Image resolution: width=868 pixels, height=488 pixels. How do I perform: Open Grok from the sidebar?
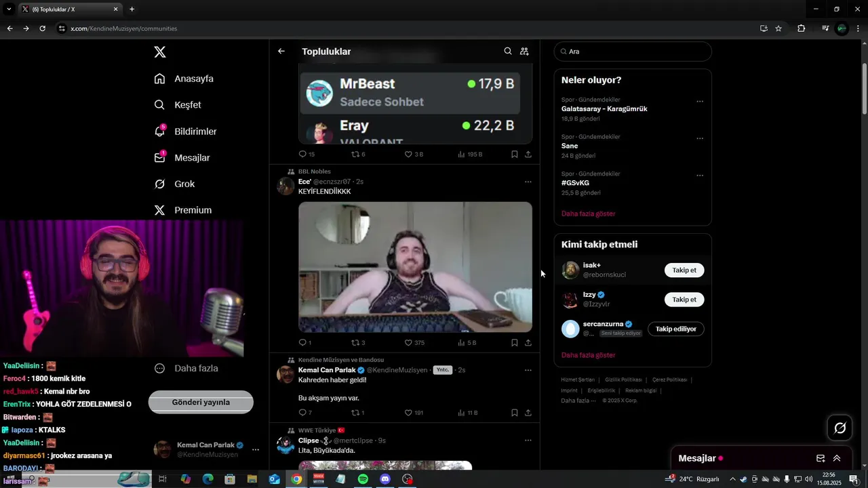coord(174,184)
